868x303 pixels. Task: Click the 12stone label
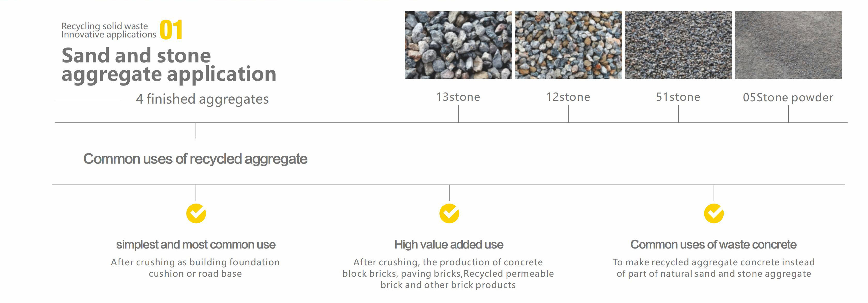click(568, 97)
